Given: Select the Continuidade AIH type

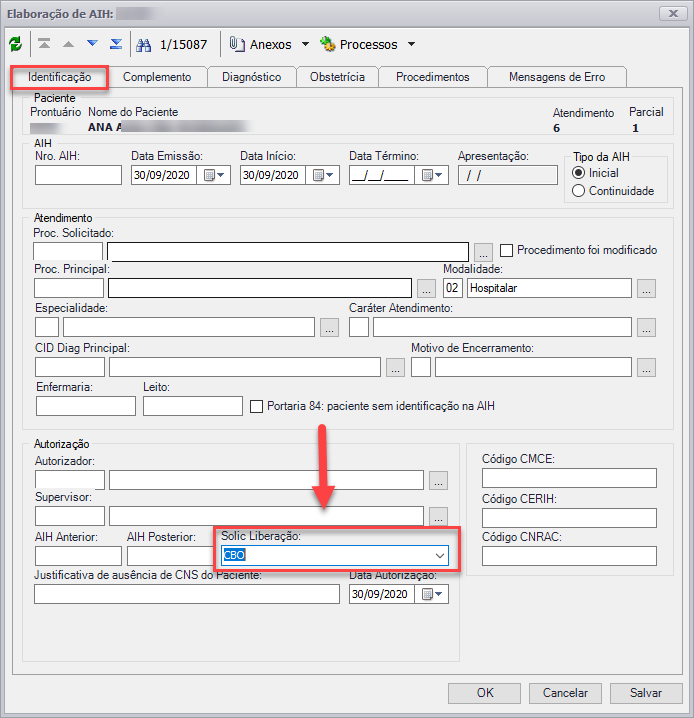Looking at the screenshot, I should point(579,190).
